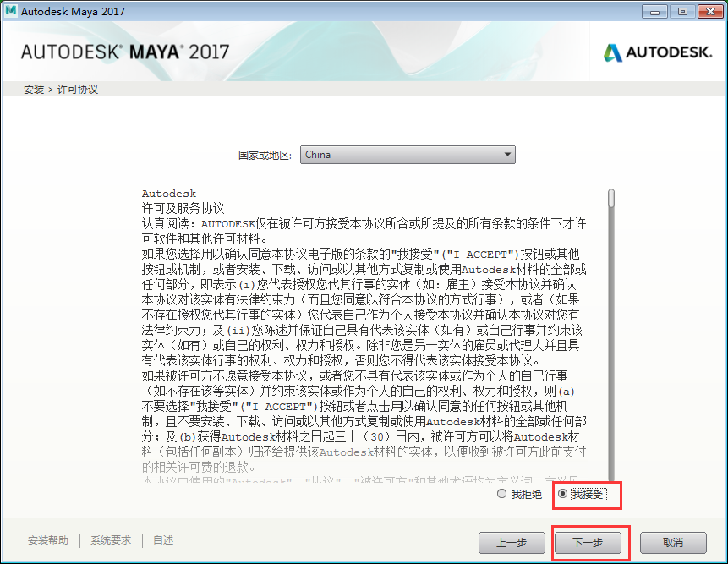Maximize the Maya installer window

click(682, 12)
